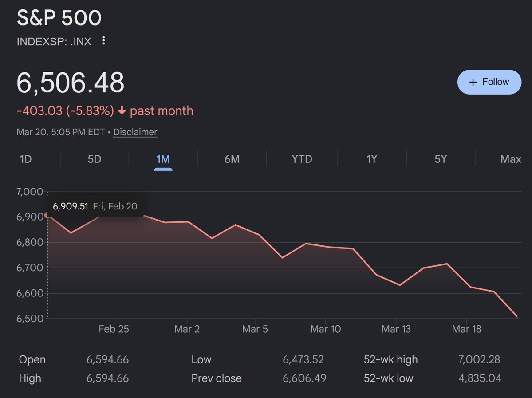
Task: Show the Max range chart
Action: 511,159
